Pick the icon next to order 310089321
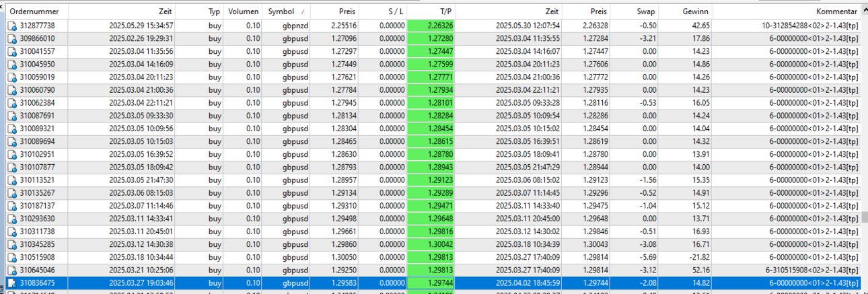868x294 pixels. coord(12,128)
